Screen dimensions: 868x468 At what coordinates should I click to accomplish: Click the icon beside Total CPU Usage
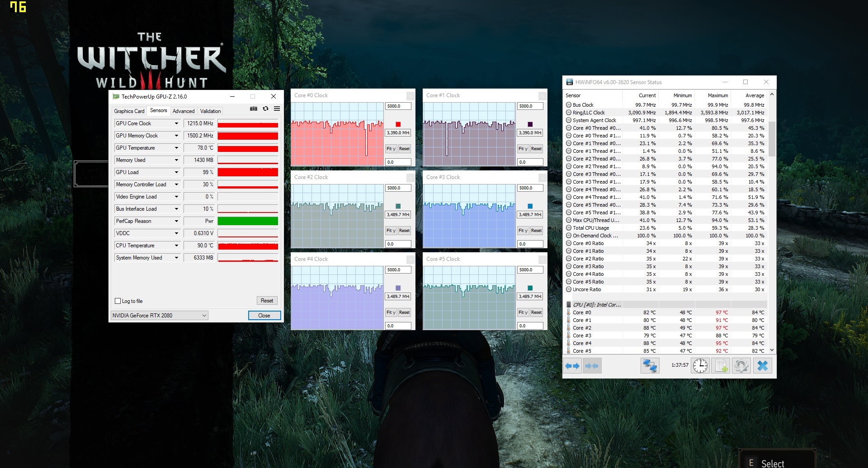569,228
